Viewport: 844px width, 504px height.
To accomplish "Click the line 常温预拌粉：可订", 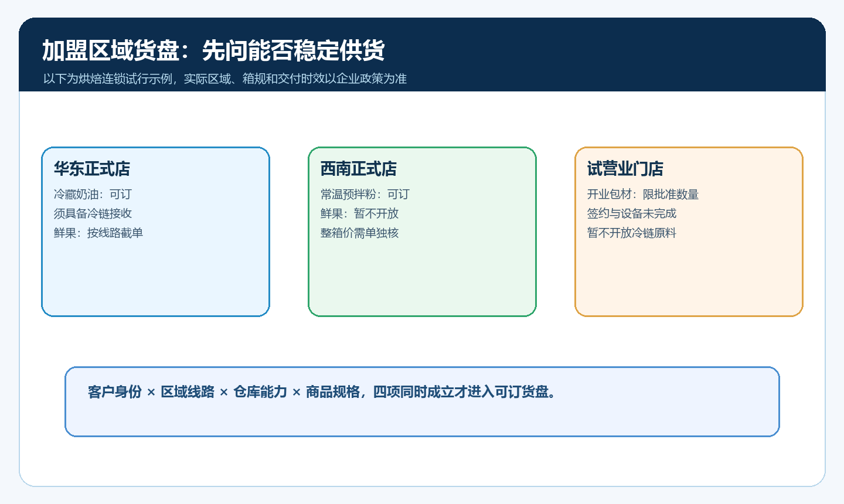I will pyautogui.click(x=365, y=194).
